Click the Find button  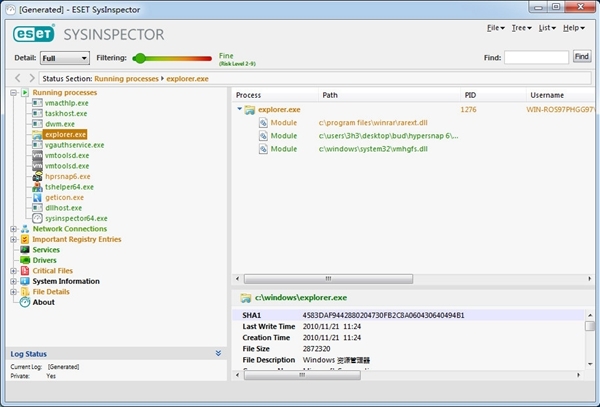tap(582, 57)
